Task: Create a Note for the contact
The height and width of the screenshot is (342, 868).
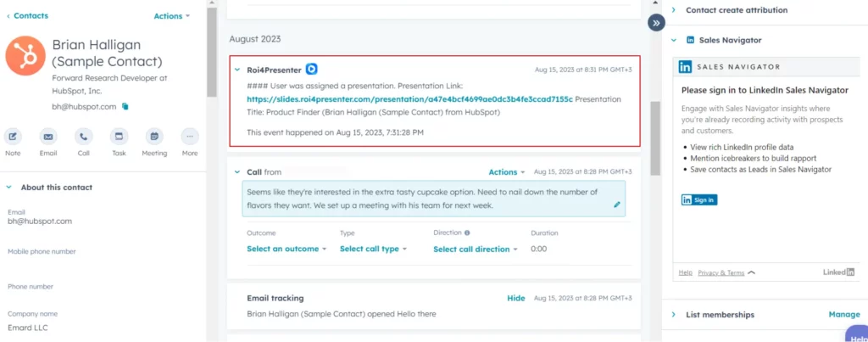Action: 13,137
